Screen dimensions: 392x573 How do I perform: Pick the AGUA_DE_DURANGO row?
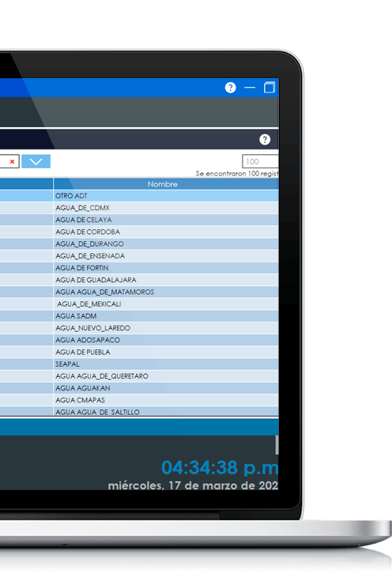coord(139,244)
